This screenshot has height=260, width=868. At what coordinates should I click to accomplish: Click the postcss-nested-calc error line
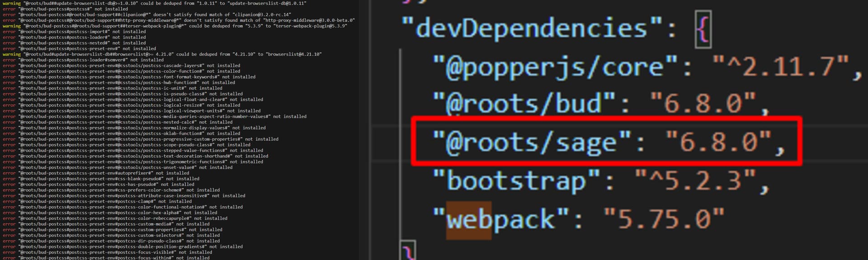(118, 122)
